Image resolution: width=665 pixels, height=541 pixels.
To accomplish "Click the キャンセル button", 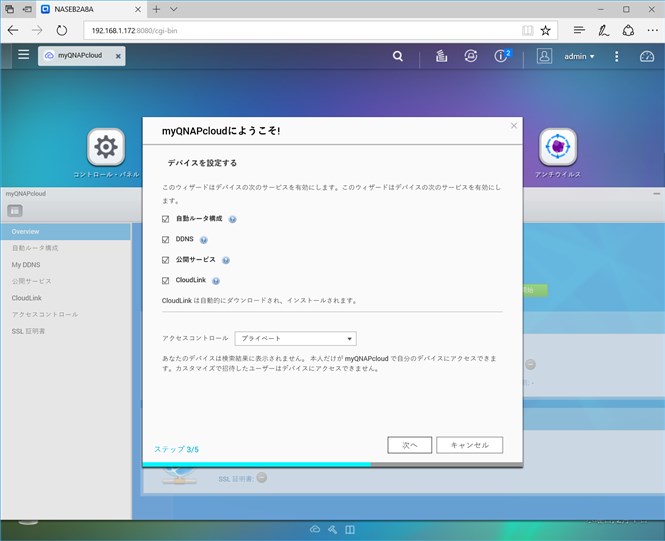I will [469, 445].
